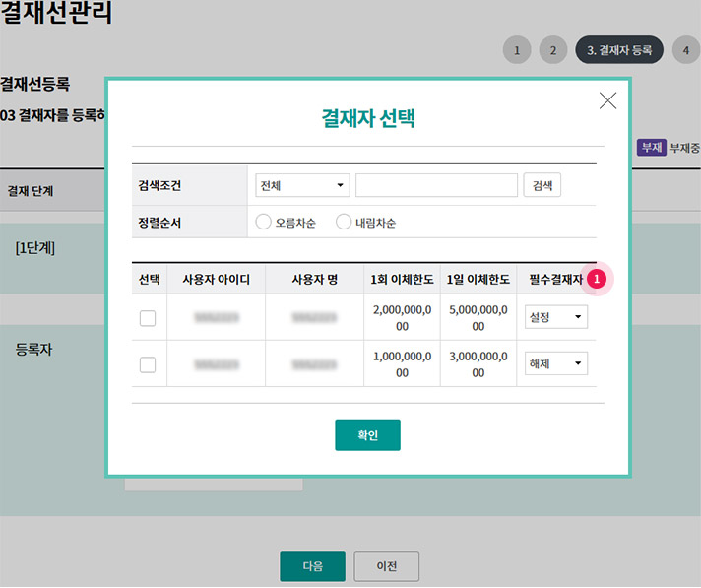The image size is (701, 588).
Task: Open the 설정 필수결재자 dropdown
Action: point(556,318)
